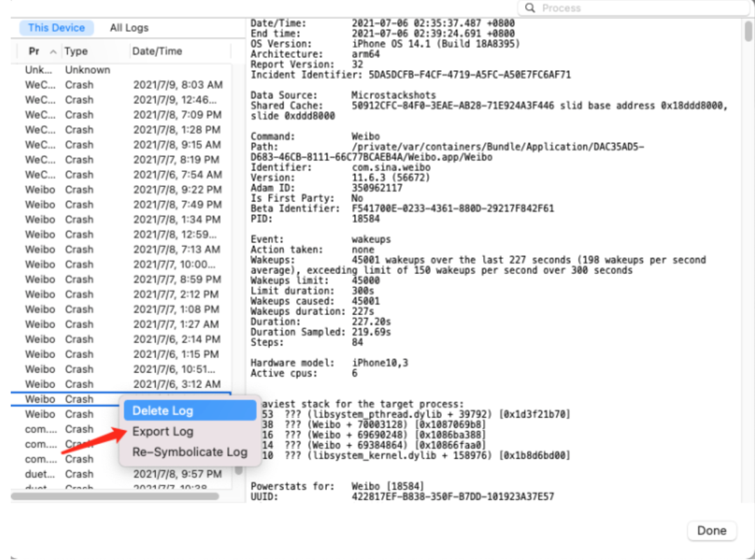Select Weibo crash from 2021/7/7, 2:12 PM
Viewport: 755px width, 560px height.
(121, 294)
